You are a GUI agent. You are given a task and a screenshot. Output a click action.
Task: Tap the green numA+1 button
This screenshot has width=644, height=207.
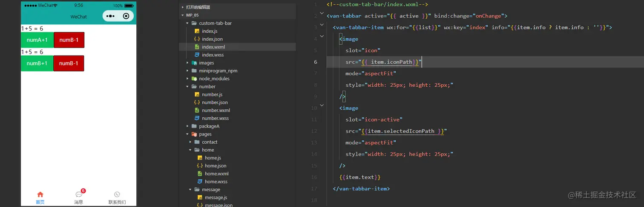pos(37,40)
